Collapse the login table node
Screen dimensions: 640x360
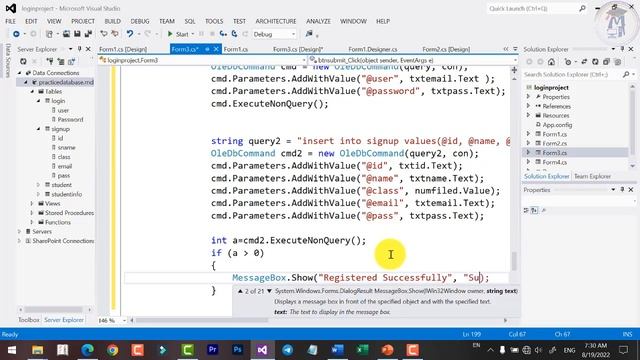click(39, 101)
